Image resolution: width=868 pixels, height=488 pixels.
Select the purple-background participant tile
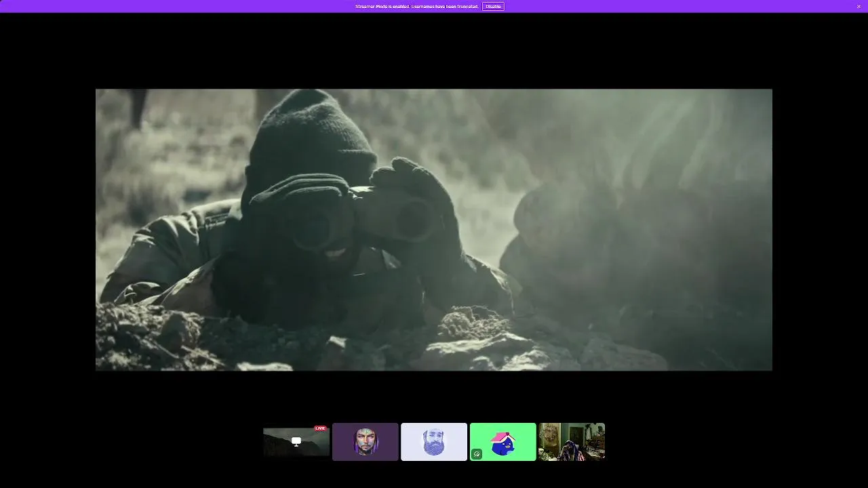click(365, 442)
